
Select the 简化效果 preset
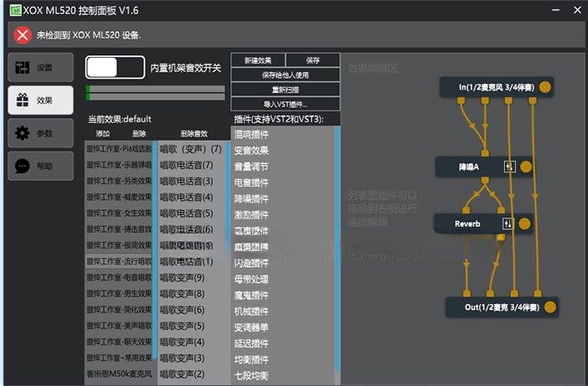(119, 310)
